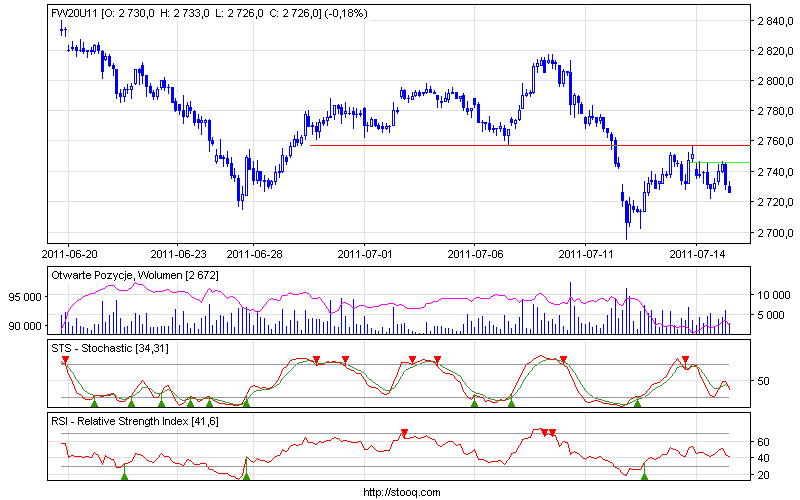Click the 2011-06-23 date label
The image size is (800, 500).
pos(179,254)
